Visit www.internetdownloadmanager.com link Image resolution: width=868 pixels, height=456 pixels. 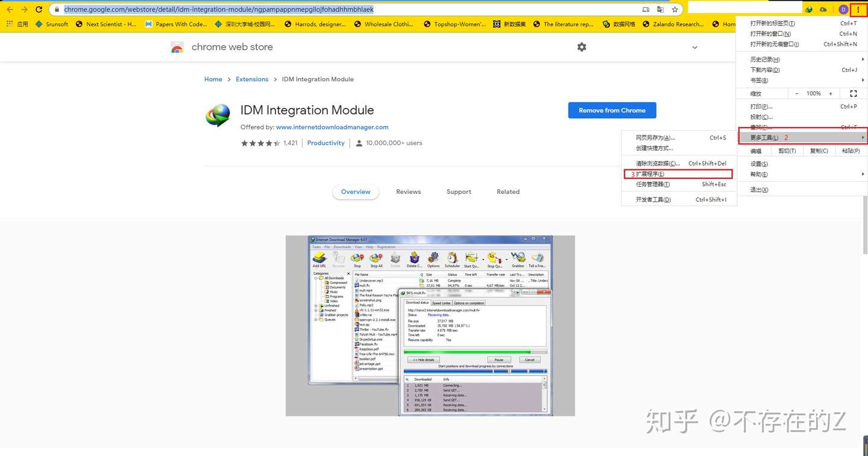point(332,127)
